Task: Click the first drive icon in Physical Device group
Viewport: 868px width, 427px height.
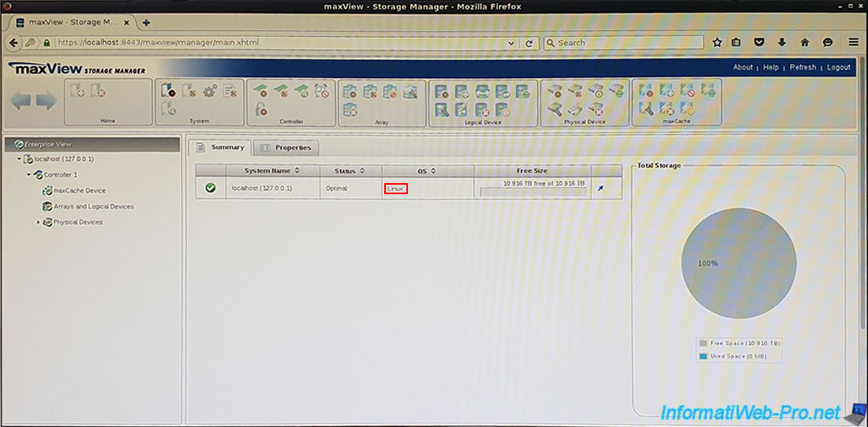Action: [x=556, y=92]
